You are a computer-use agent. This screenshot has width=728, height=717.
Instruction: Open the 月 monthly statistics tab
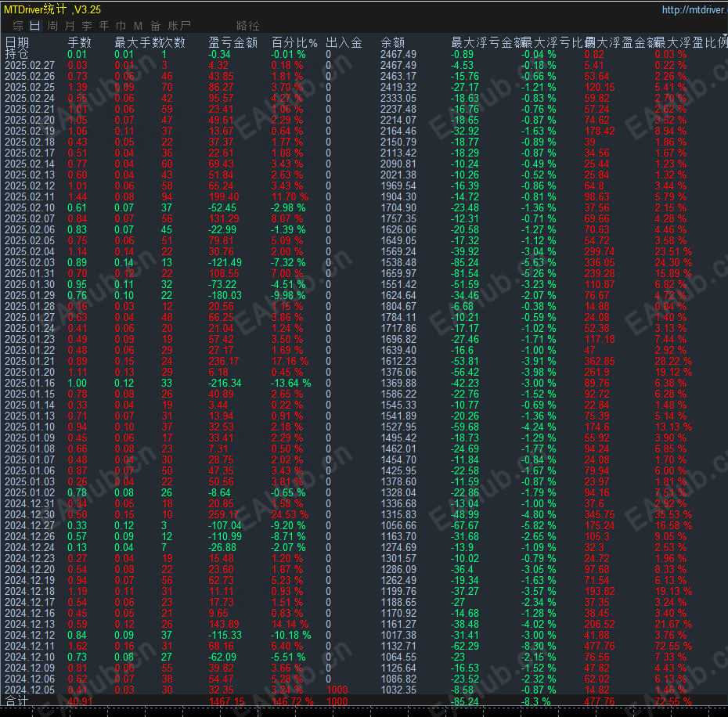[70, 26]
